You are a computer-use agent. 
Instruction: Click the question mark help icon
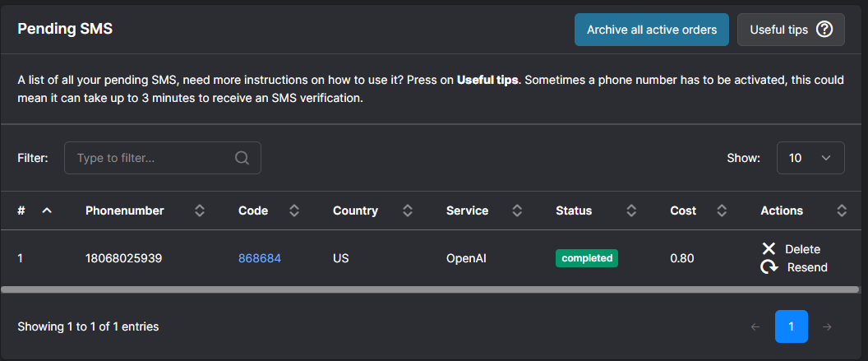pos(824,30)
